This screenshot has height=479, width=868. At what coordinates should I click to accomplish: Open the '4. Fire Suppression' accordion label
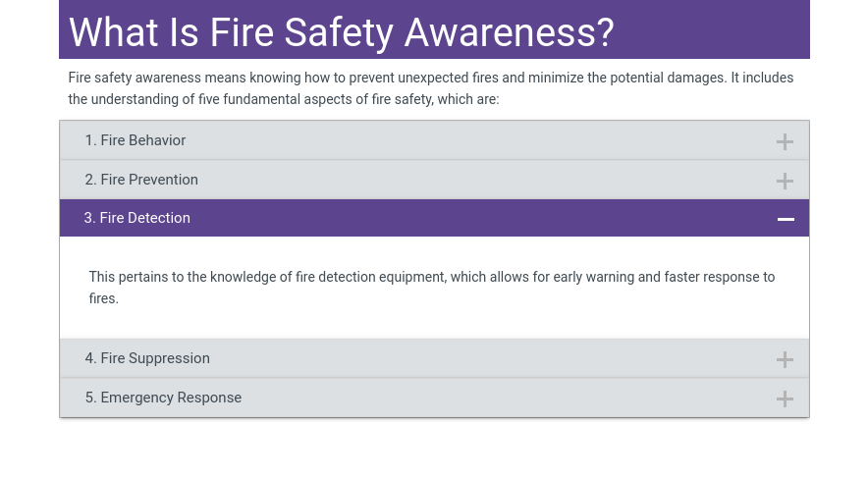click(147, 358)
